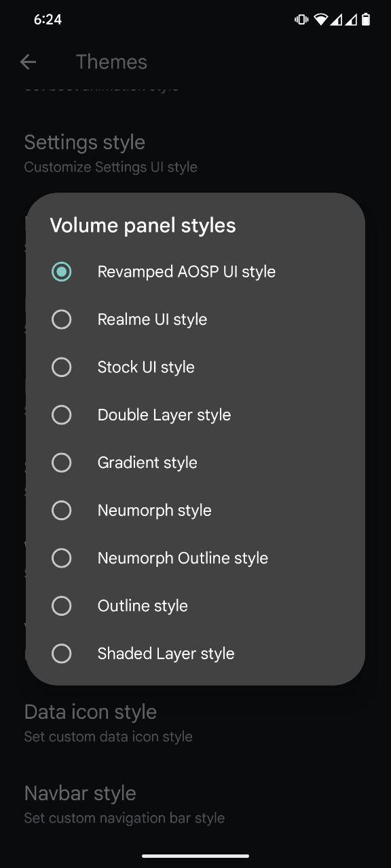Tap the battery status icon

366,20
